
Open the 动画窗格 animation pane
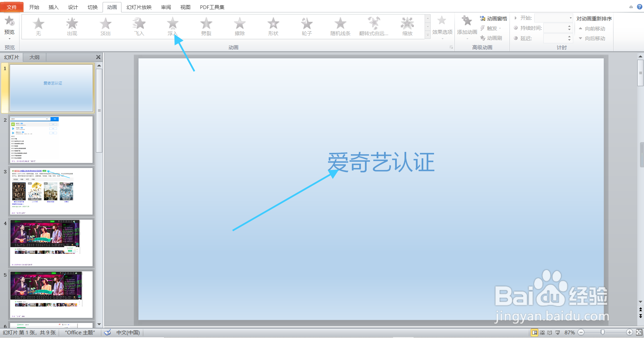pyautogui.click(x=493, y=19)
